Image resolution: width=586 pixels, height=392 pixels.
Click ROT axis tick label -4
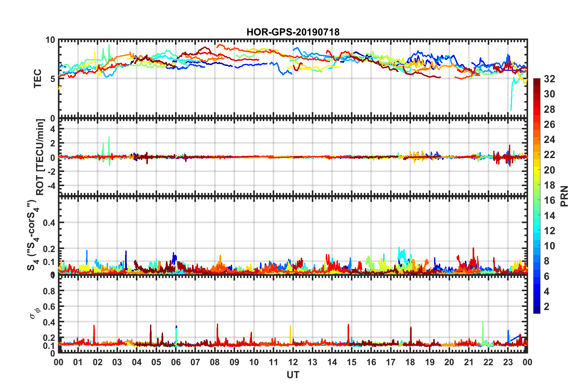(51, 186)
